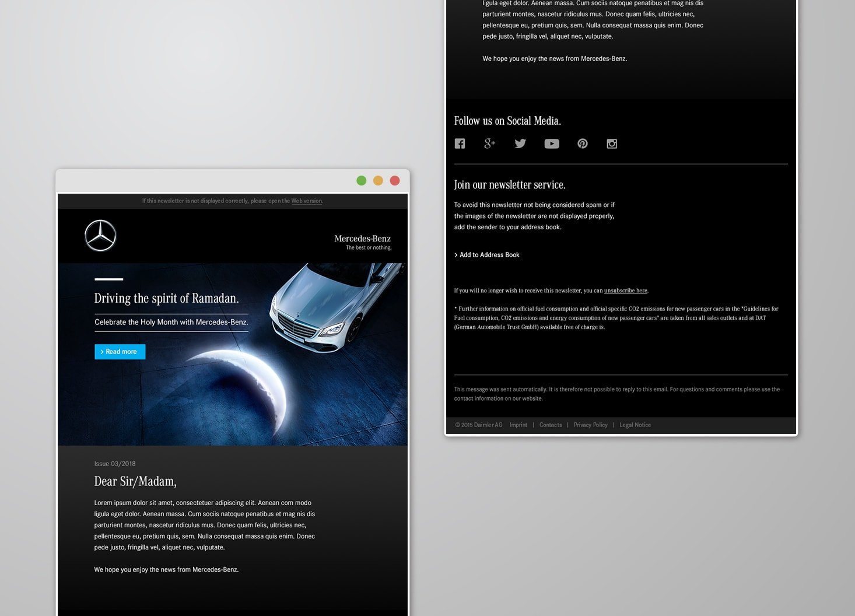Open the Contacts footer link
This screenshot has width=855, height=616.
(x=551, y=425)
